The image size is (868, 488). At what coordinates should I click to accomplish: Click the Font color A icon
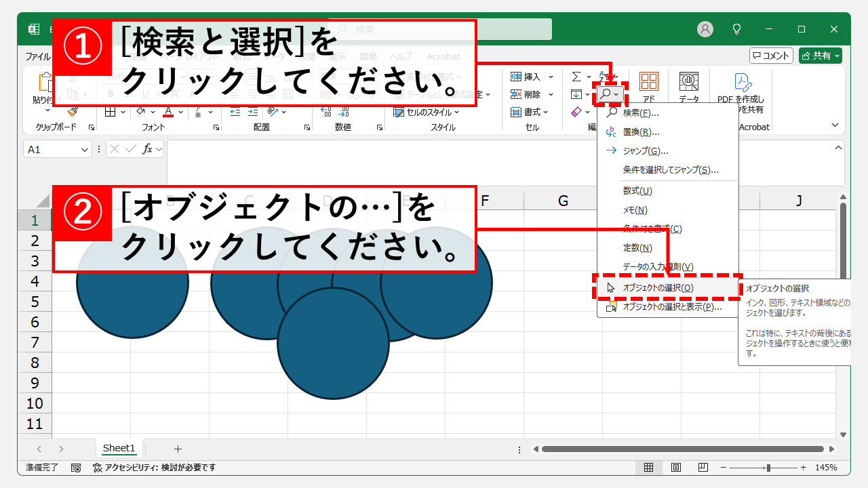coord(168,112)
